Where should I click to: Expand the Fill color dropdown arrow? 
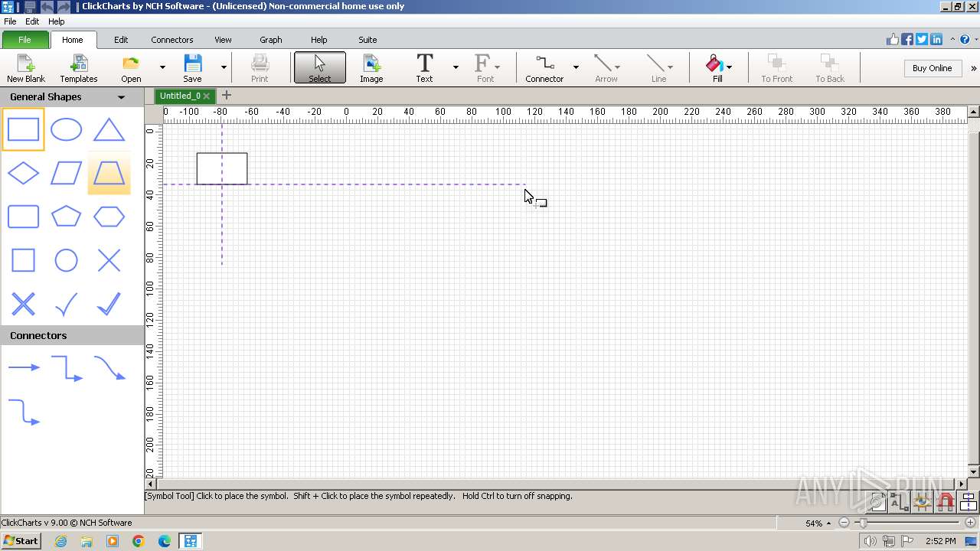click(729, 67)
